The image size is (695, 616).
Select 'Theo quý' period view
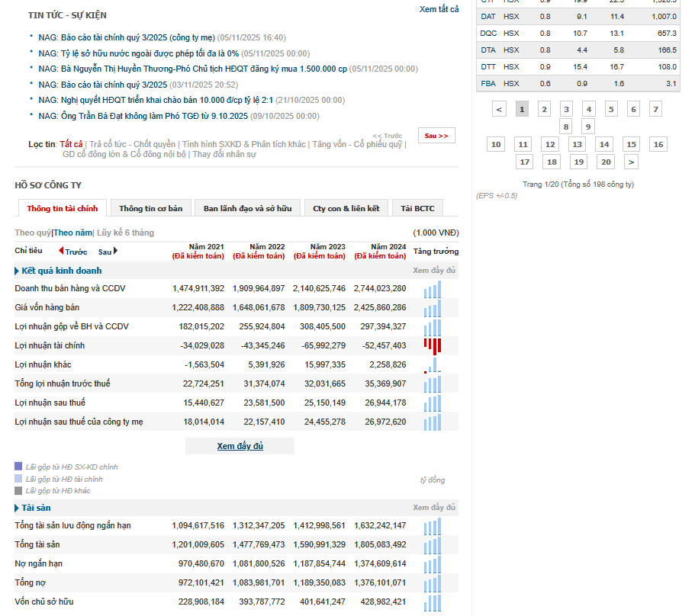(x=33, y=233)
